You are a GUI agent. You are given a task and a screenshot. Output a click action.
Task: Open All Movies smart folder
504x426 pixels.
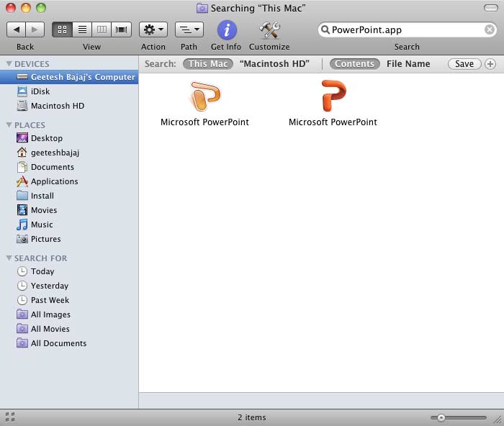pos(69,329)
